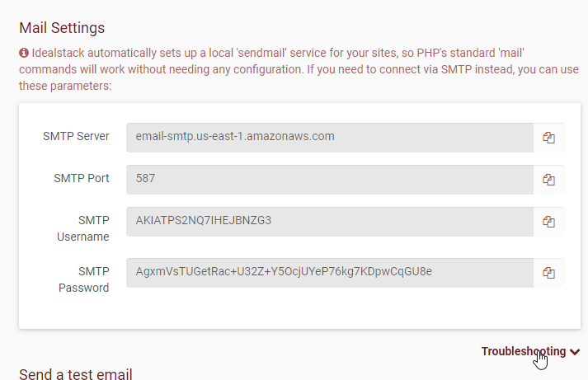588x380 pixels.
Task: Click the SMTP Server label
Action: (76, 136)
